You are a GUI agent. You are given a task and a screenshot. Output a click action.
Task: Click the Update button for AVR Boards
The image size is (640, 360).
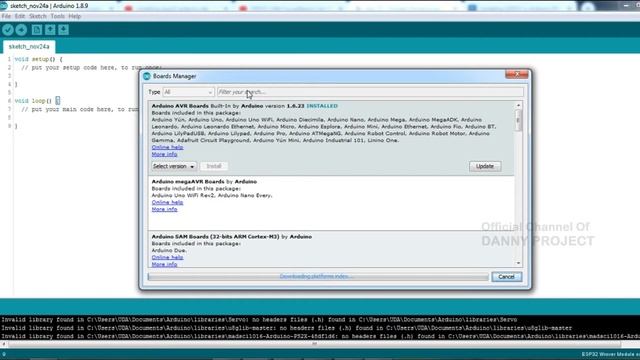coord(485,167)
